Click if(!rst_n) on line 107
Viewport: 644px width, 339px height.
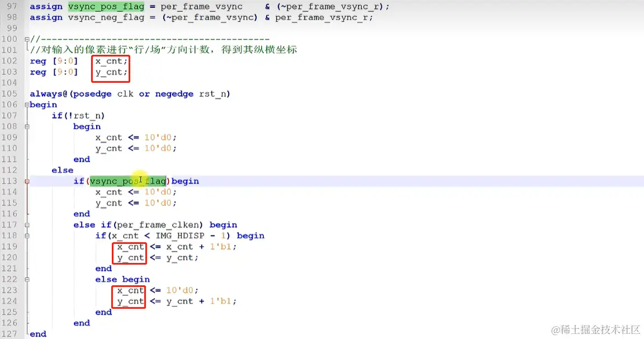point(78,116)
